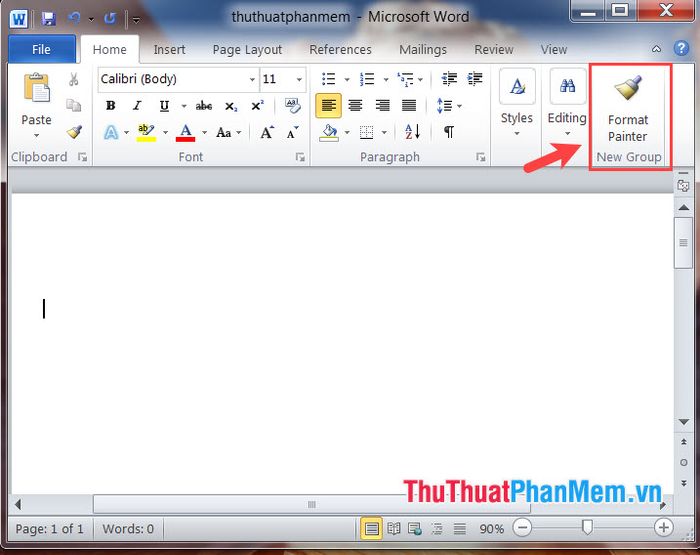Toggle Align Text Right

pos(382,106)
